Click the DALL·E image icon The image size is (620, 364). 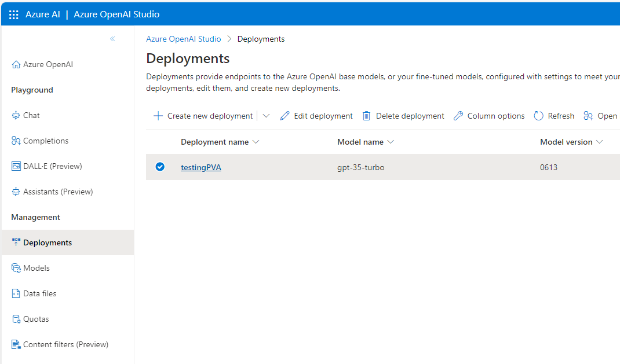click(16, 166)
